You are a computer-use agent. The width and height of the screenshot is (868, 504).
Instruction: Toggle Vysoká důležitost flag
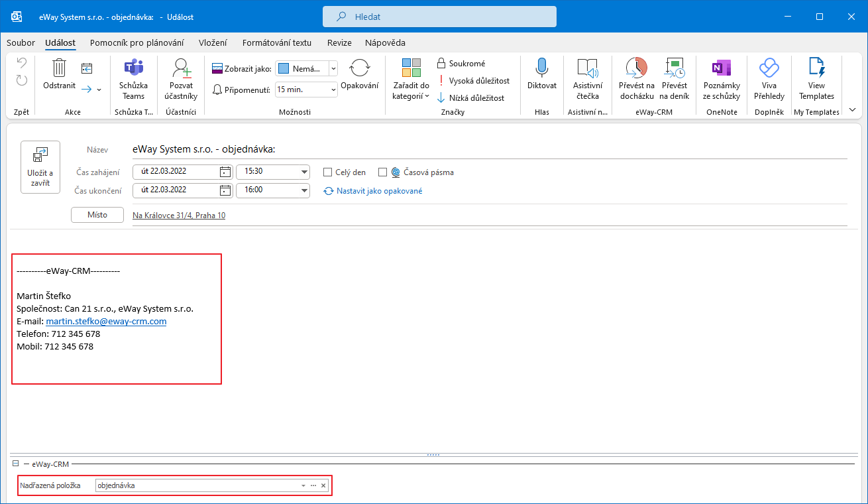(x=473, y=81)
